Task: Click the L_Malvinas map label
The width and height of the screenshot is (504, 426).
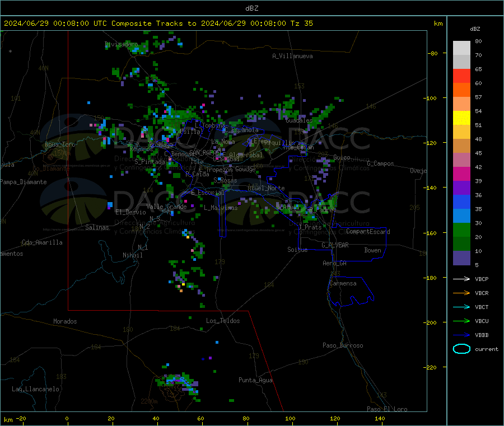Action: point(221,208)
